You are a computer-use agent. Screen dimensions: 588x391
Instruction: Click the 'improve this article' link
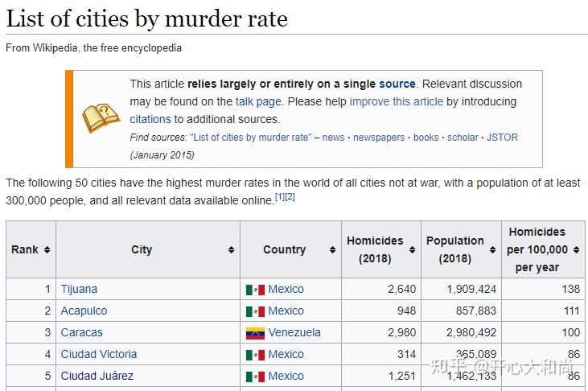396,101
